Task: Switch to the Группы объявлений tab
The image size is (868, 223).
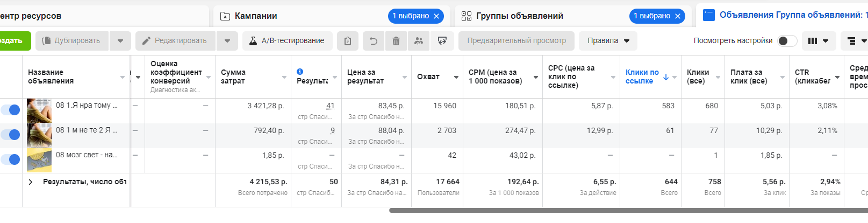Action: click(519, 16)
